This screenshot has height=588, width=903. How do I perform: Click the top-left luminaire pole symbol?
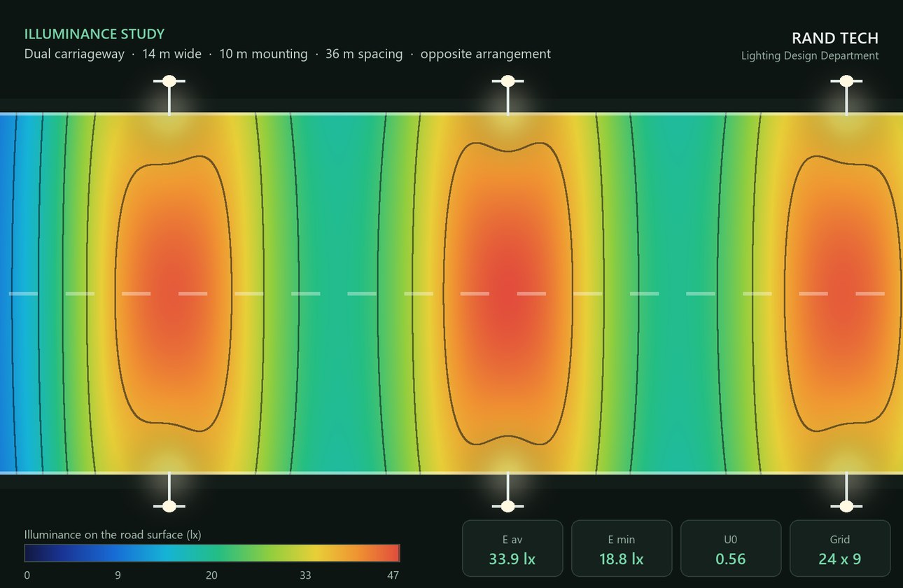[169, 94]
